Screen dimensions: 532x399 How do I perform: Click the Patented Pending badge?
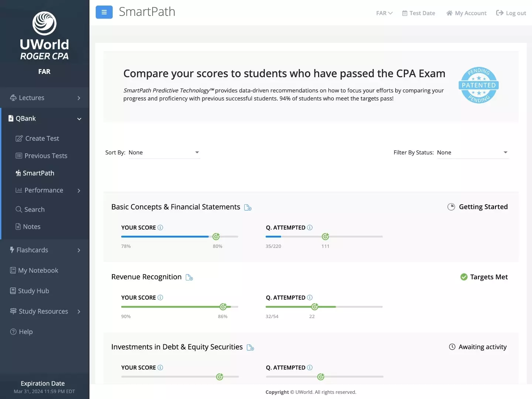click(x=479, y=85)
